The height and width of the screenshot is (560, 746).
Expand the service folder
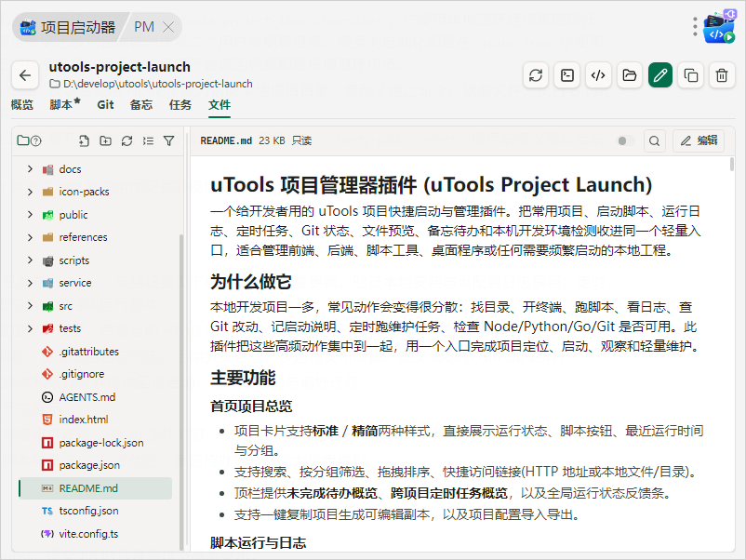[30, 283]
